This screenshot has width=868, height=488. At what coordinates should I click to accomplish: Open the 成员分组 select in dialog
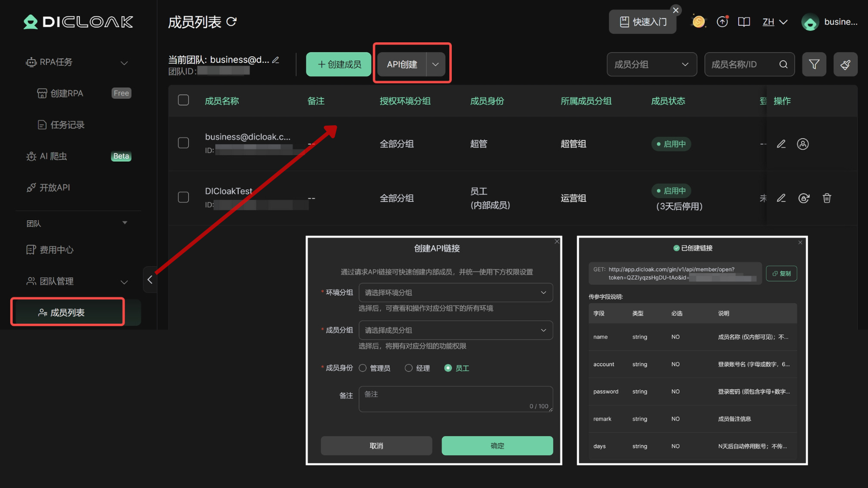point(456,330)
